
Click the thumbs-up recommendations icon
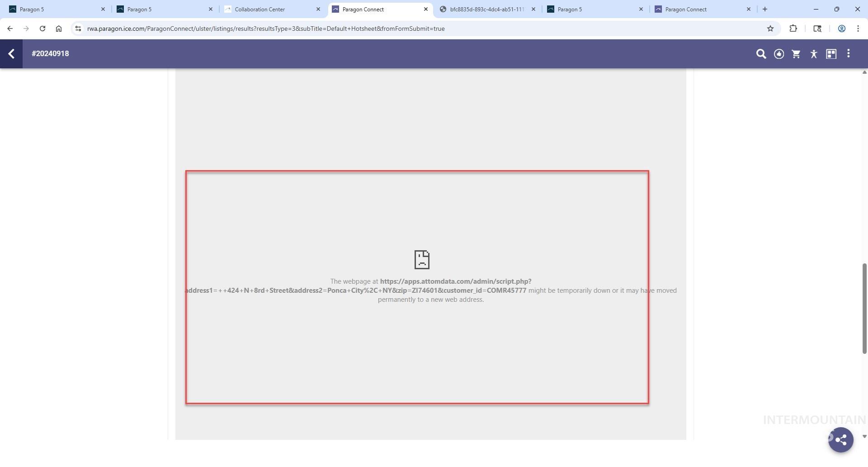(778, 54)
